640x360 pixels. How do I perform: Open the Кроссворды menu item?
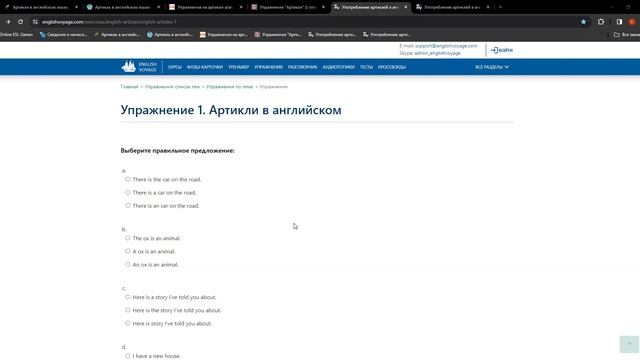click(392, 67)
